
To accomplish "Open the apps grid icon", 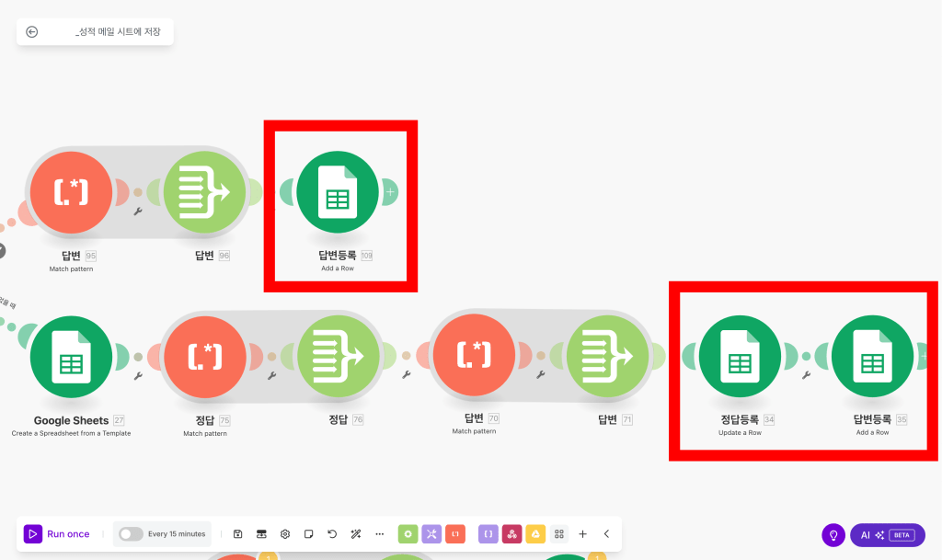I will [x=559, y=533].
